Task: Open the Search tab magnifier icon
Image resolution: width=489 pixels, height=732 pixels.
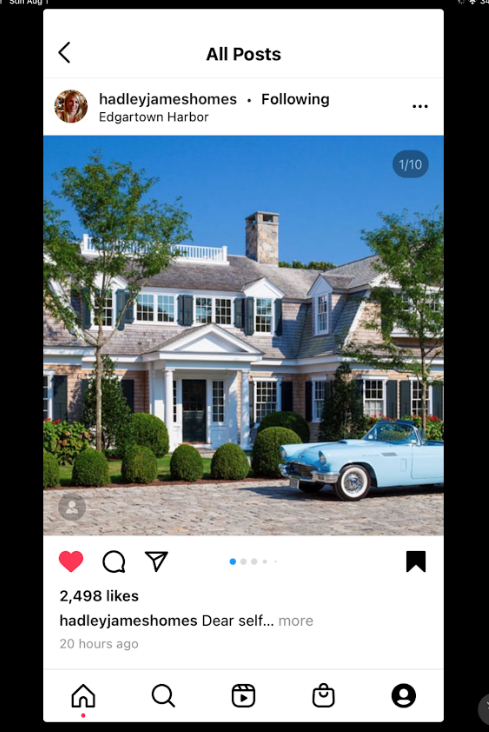Action: 163,696
